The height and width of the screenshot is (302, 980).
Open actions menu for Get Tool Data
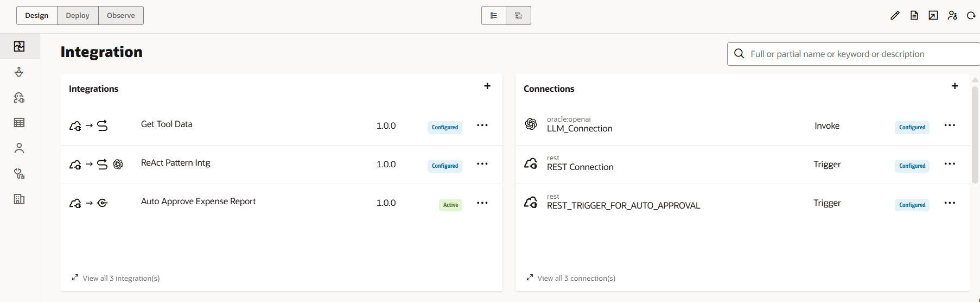[482, 125]
